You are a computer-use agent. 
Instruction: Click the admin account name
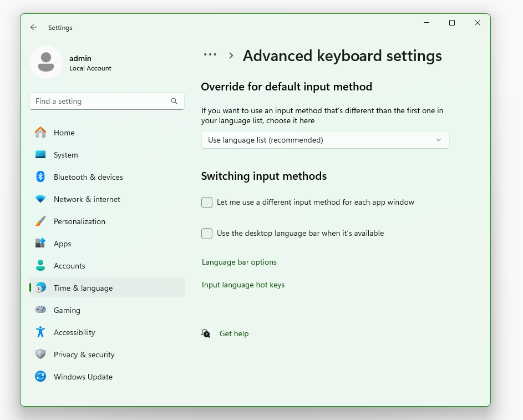(80, 58)
